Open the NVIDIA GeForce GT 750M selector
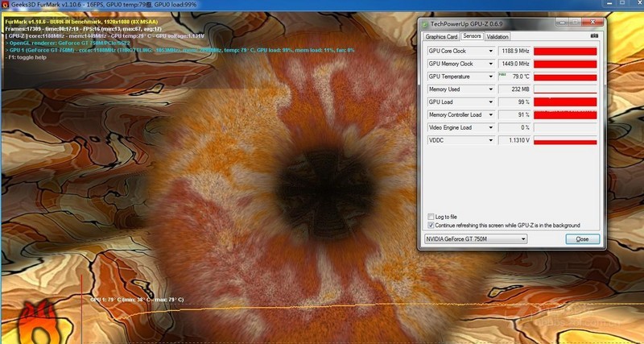The width and height of the screenshot is (644, 344). pos(475,239)
